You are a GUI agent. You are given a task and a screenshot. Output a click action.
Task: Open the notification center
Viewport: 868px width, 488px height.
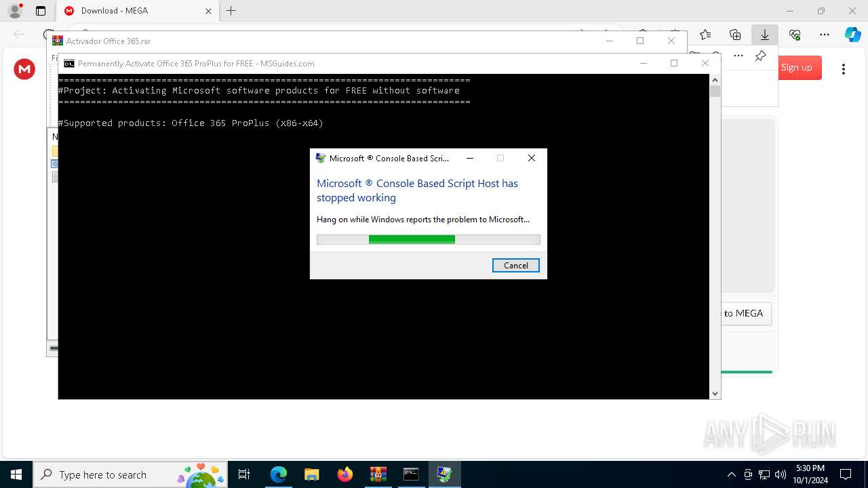[x=846, y=474]
